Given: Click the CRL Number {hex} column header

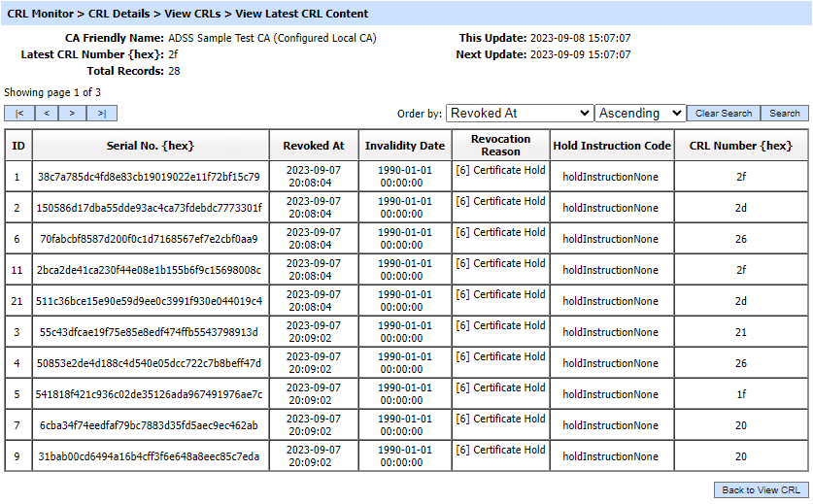Looking at the screenshot, I should tap(741, 146).
